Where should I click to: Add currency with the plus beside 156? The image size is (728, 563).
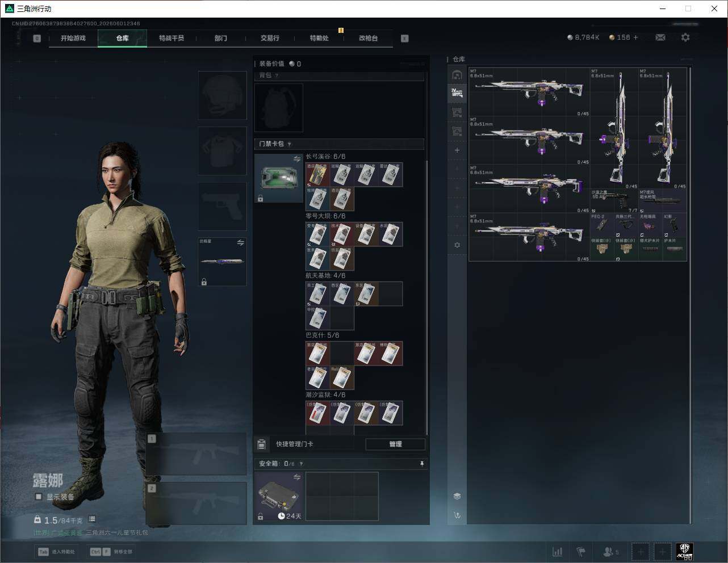click(x=635, y=37)
